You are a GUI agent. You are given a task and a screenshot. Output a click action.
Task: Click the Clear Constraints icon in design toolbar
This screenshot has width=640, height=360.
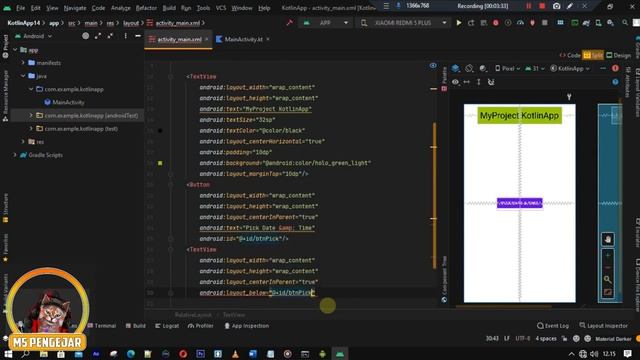tap(491, 82)
